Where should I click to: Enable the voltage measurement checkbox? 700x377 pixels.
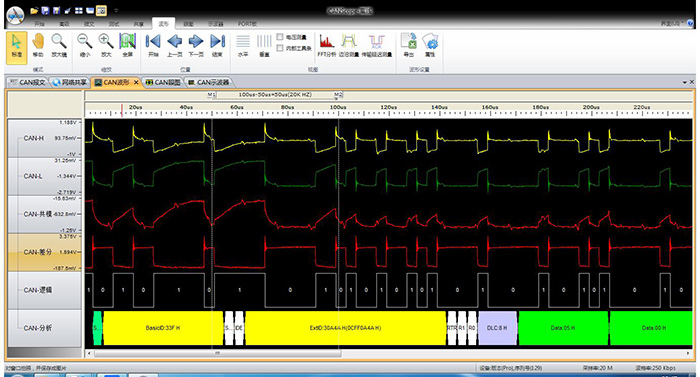[x=280, y=37]
